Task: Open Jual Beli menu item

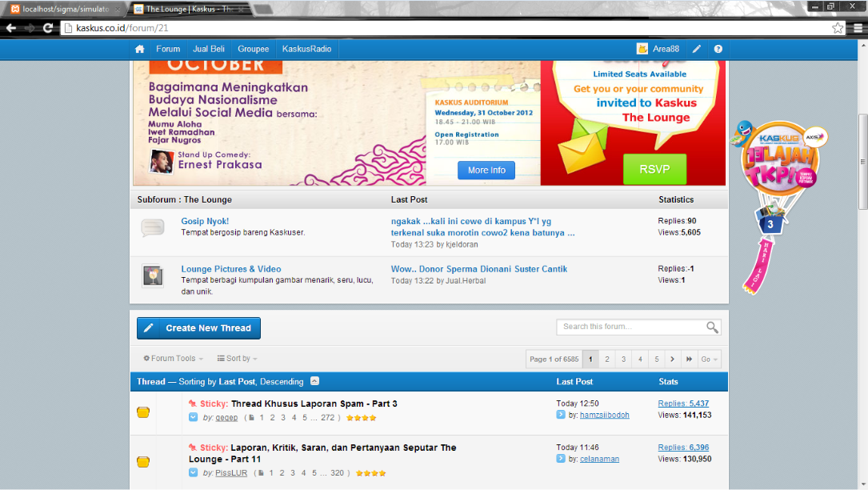Action: pyautogui.click(x=209, y=49)
